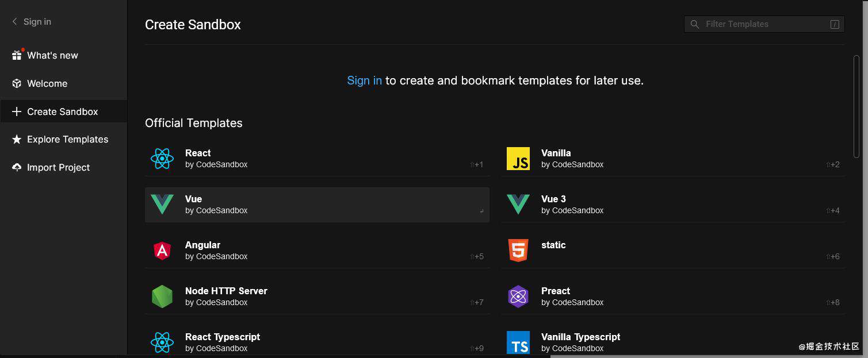The image size is (868, 358).
Task: Choose the React template by CodeSandbox
Action: coord(317,159)
